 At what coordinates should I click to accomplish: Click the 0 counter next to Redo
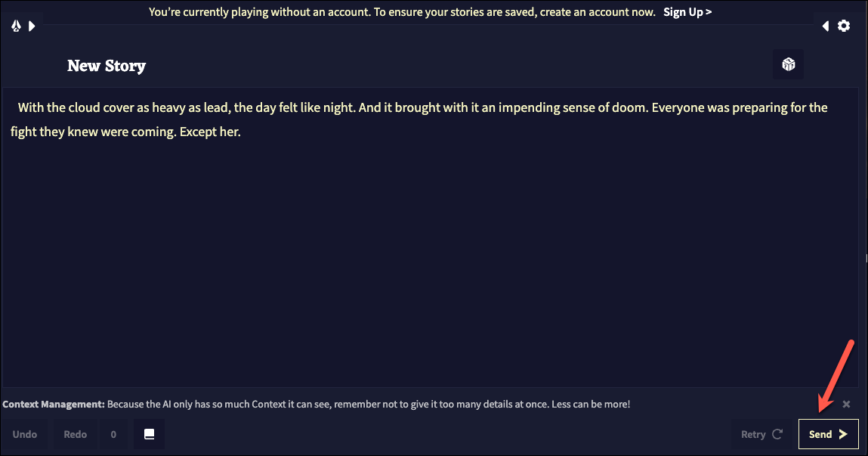point(113,434)
